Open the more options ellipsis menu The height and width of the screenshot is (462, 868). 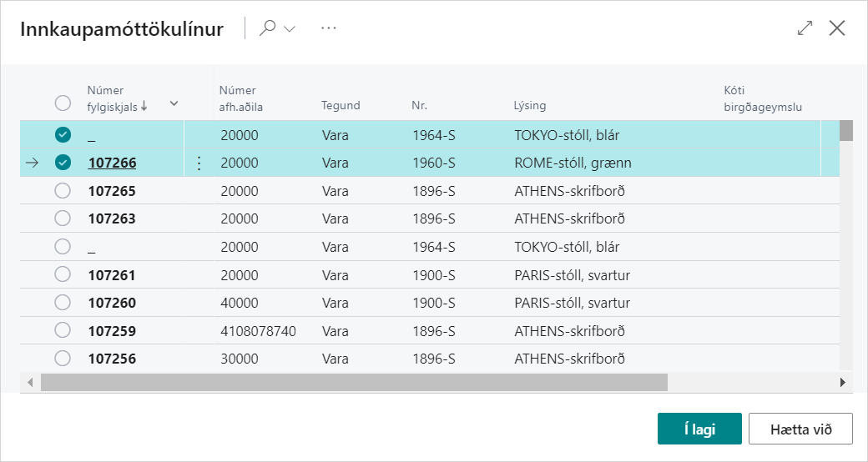pos(329,28)
